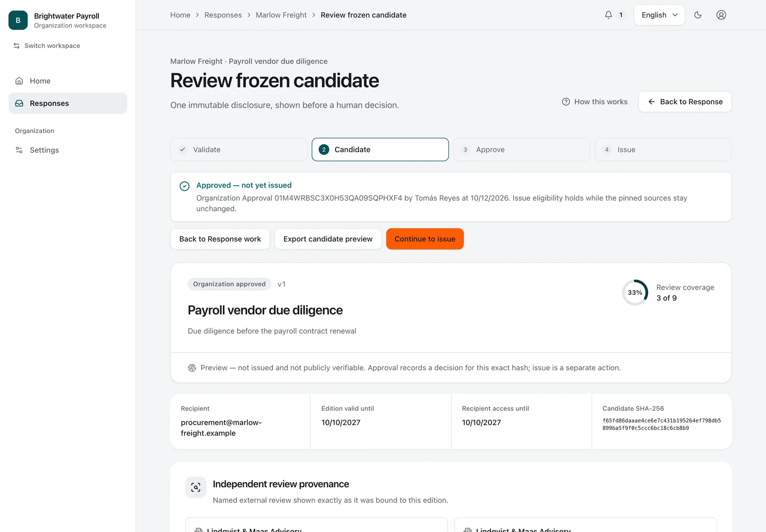Click Back to Response work button
Screen dimensions: 766x532
220,239
